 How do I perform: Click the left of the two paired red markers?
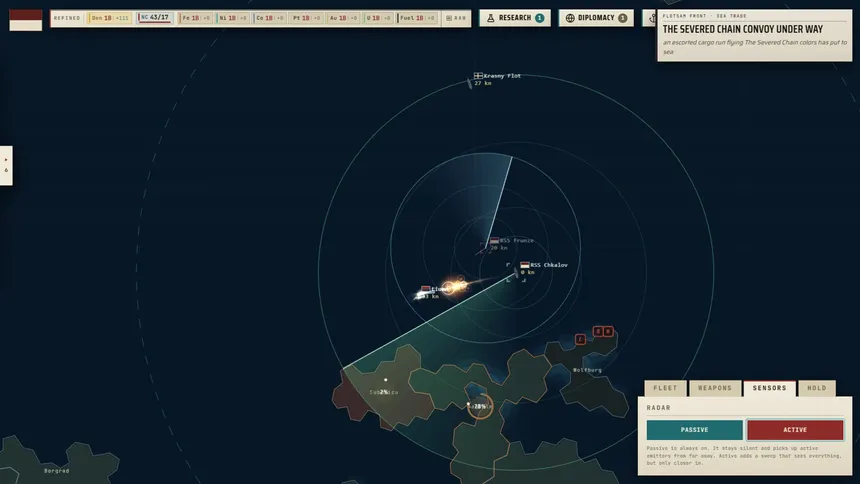(x=598, y=331)
